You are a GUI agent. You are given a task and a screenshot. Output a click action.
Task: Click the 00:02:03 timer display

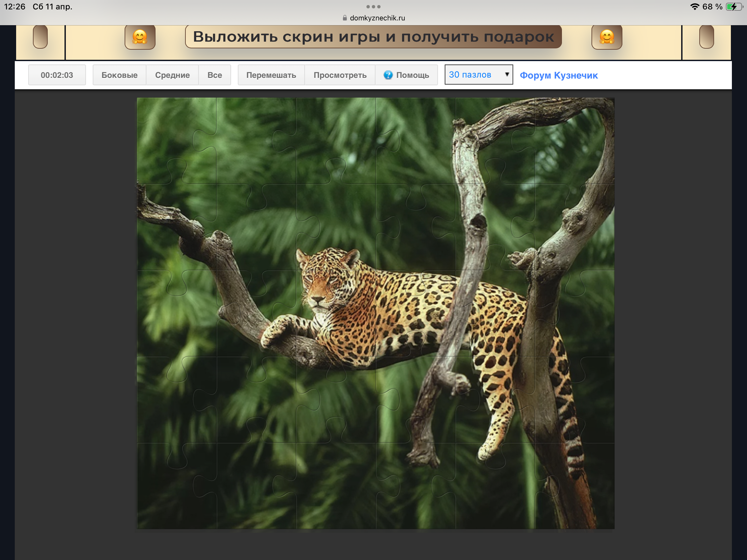pyautogui.click(x=57, y=75)
